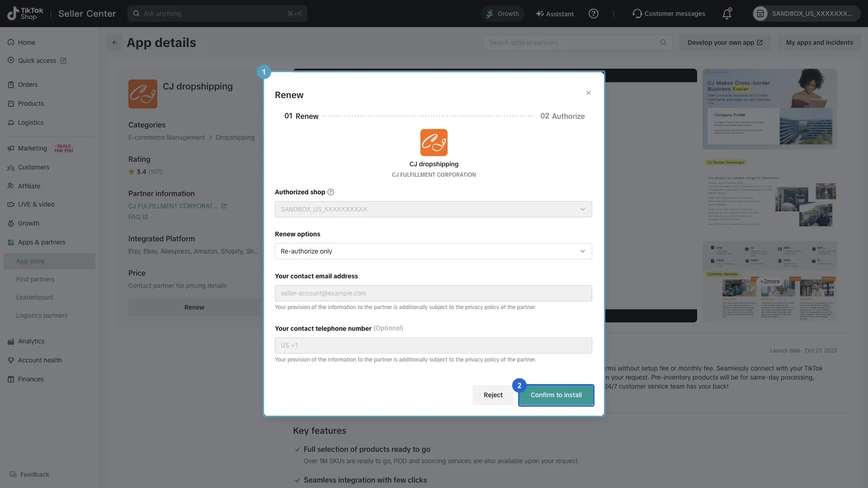Open the notifications bell icon
The width and height of the screenshot is (868, 488).
[727, 14]
